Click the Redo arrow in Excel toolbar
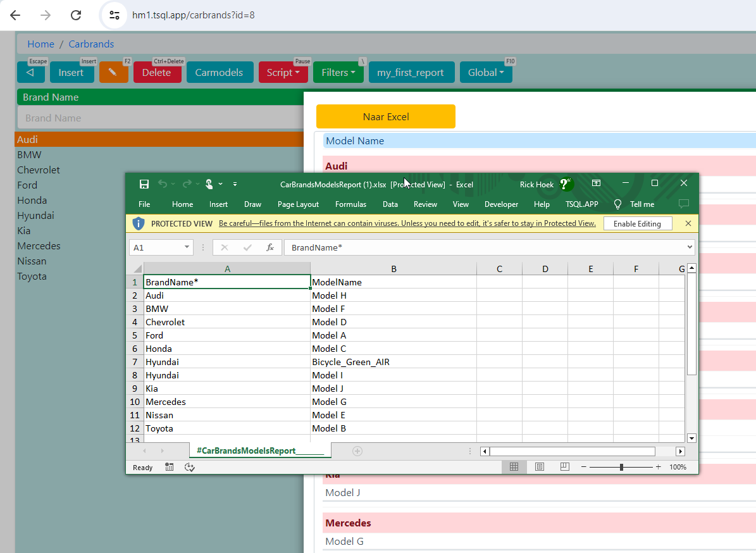 tap(187, 184)
